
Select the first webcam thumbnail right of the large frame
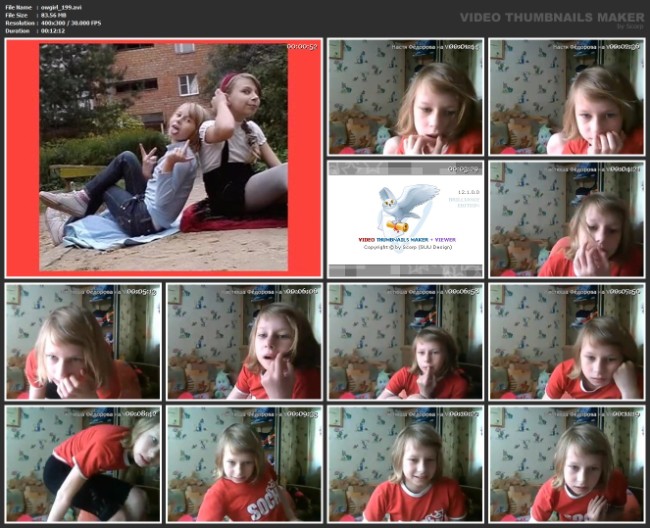click(x=405, y=96)
